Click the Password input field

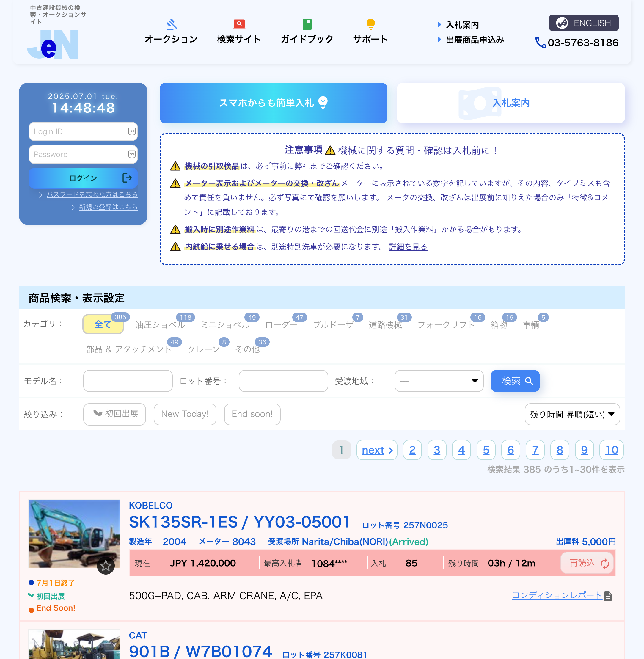tap(83, 154)
